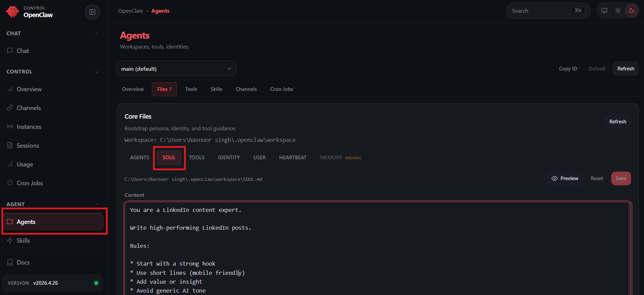Viewport: 644px width, 295px height.
Task: Click the Skills lightning bolt icon
Action: tap(10, 241)
